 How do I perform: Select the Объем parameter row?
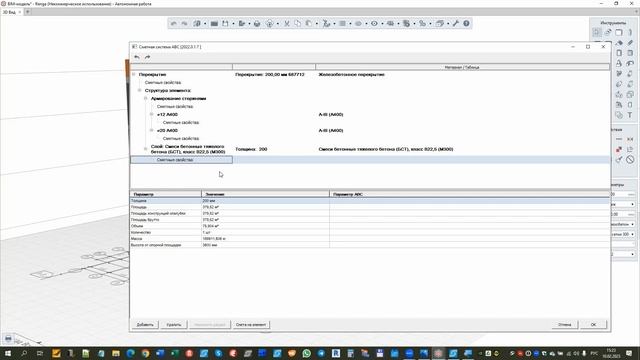click(370, 226)
